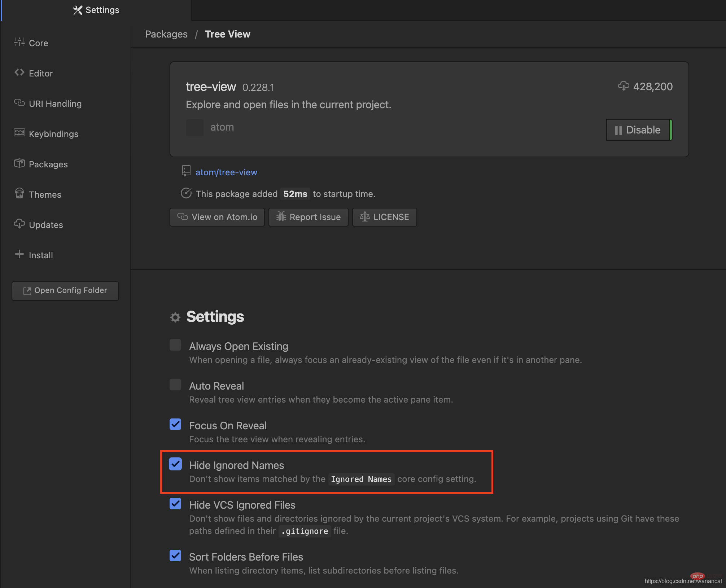Screen dimensions: 726x588
Task: Click the View on Atom.io button
Action: point(217,217)
